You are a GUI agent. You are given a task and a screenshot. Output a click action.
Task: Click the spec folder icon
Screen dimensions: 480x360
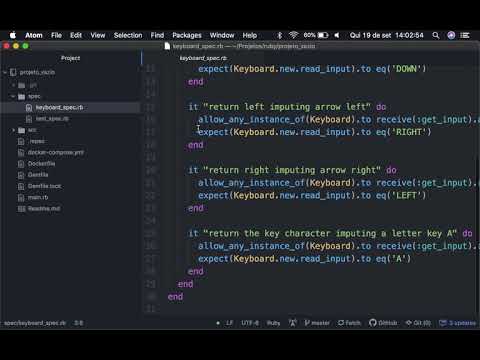pyautogui.click(x=22, y=97)
